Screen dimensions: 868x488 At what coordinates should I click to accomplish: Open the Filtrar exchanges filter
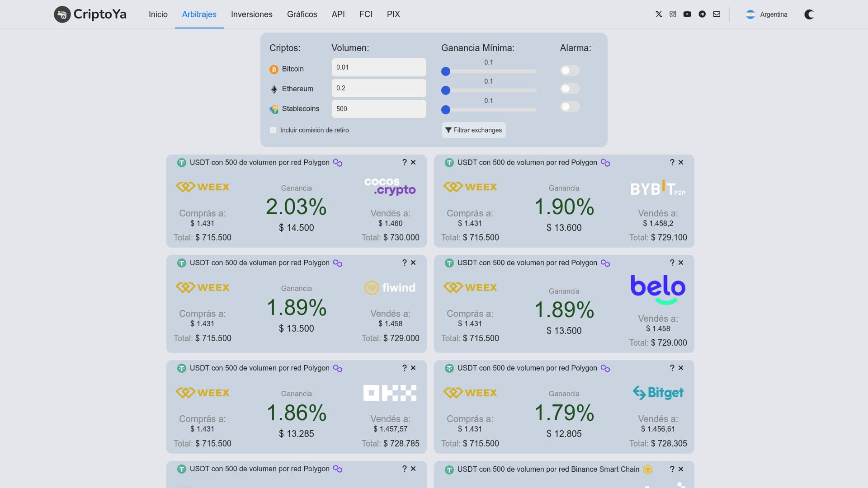(x=473, y=130)
